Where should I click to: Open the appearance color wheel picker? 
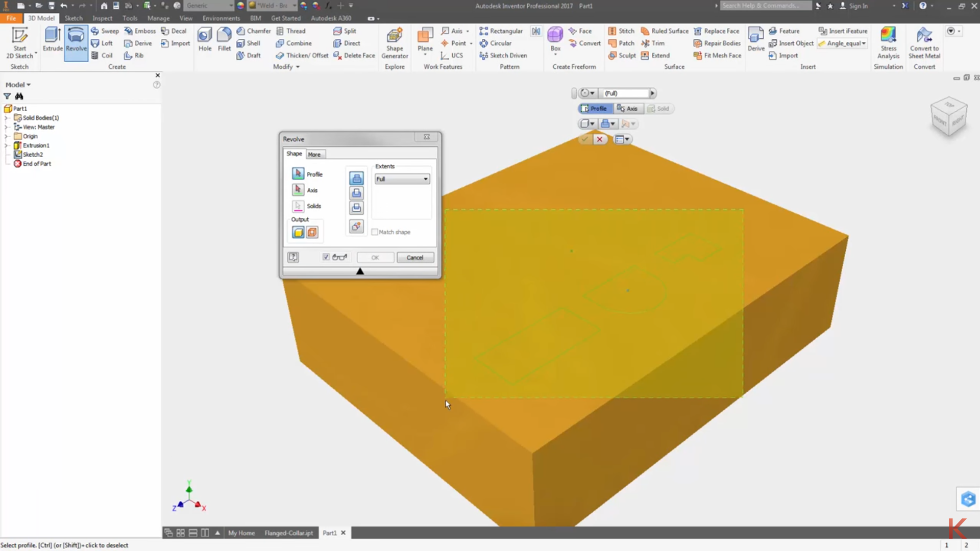coord(240,6)
